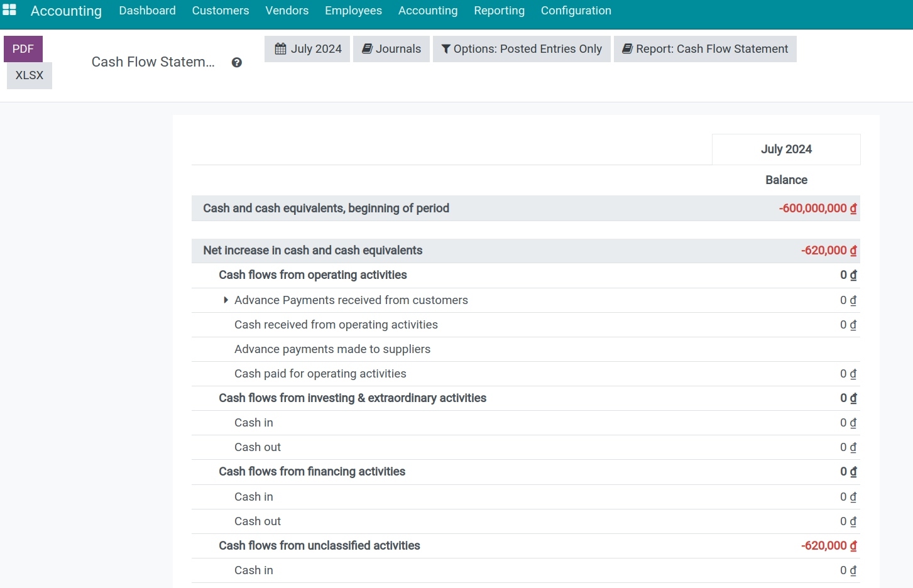The width and height of the screenshot is (913, 588).
Task: Click Cash paid for operating activities
Action: click(320, 374)
